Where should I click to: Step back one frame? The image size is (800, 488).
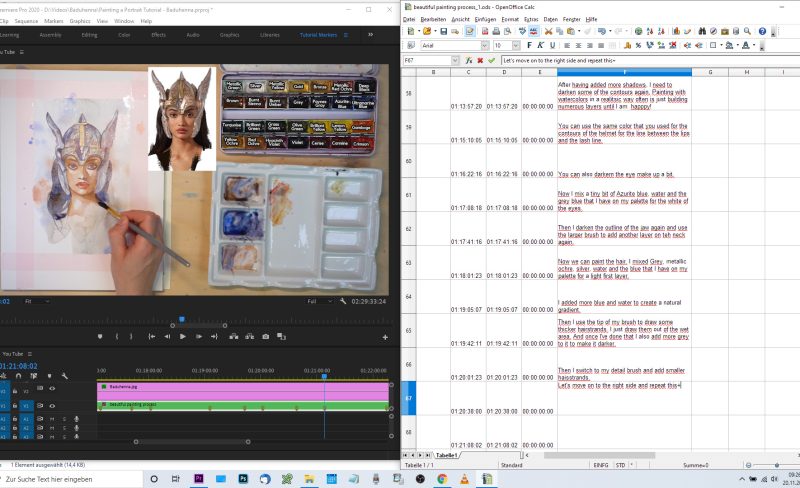[x=167, y=336]
